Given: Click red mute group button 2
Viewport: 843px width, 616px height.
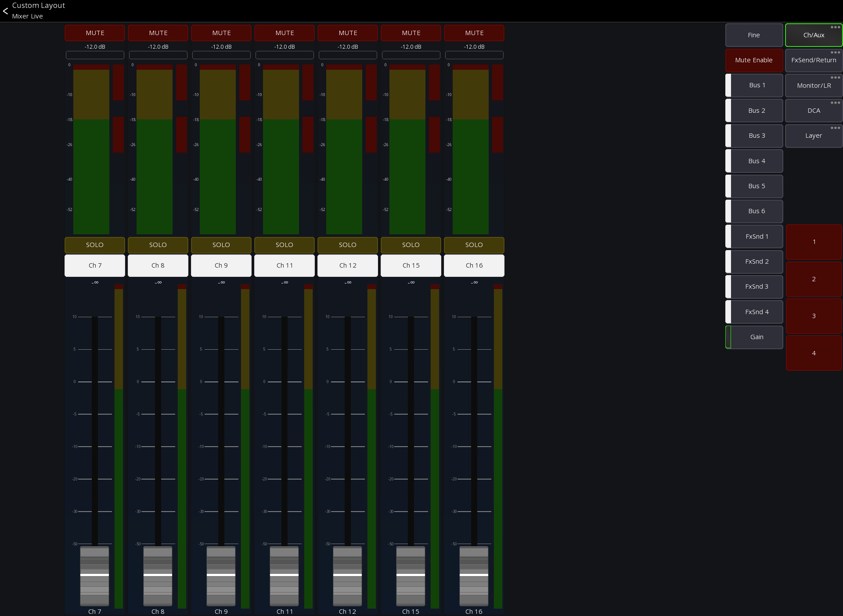Looking at the screenshot, I should click(x=814, y=279).
